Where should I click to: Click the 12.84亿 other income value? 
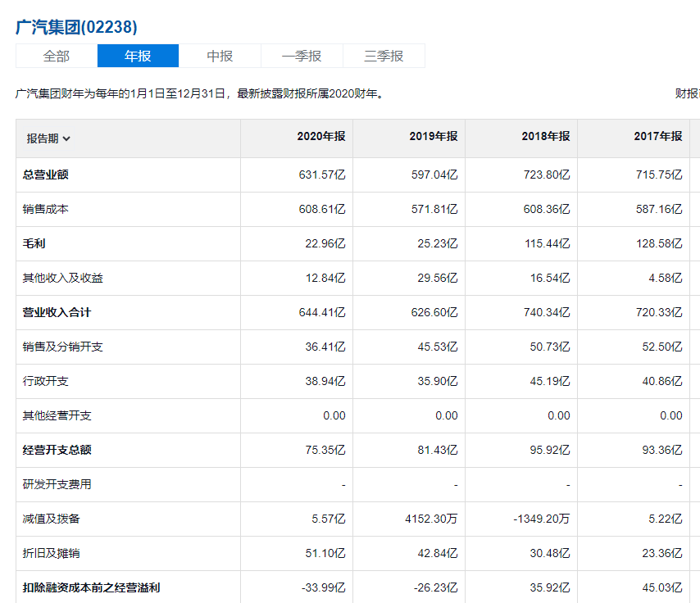click(x=325, y=278)
